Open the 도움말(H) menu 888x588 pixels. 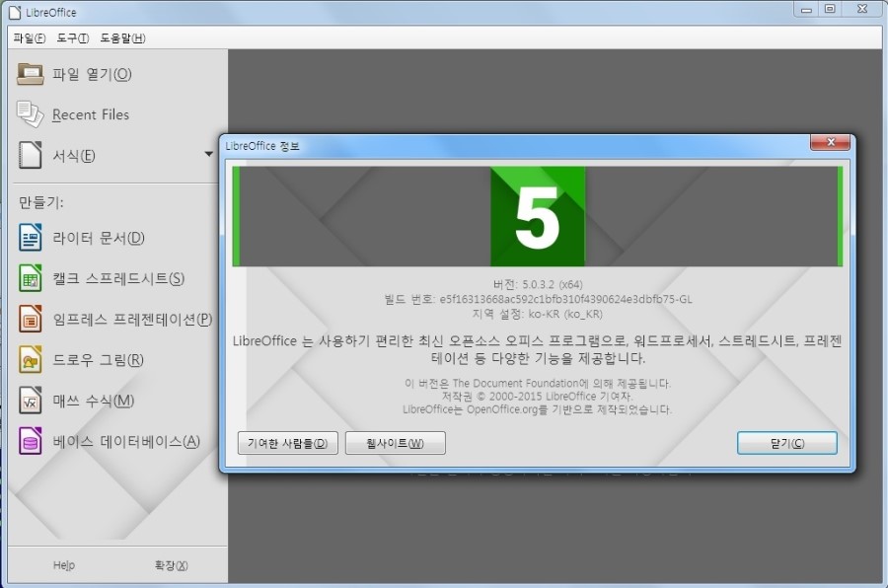122,37
